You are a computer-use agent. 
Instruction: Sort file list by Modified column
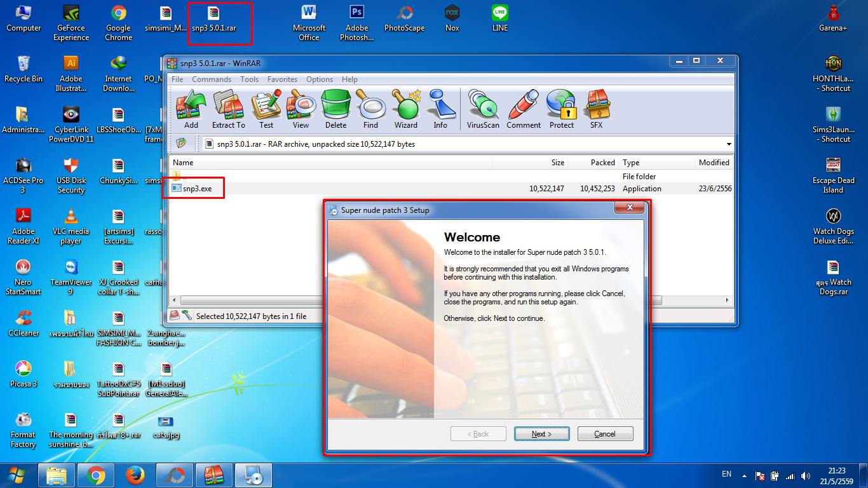pyautogui.click(x=714, y=163)
